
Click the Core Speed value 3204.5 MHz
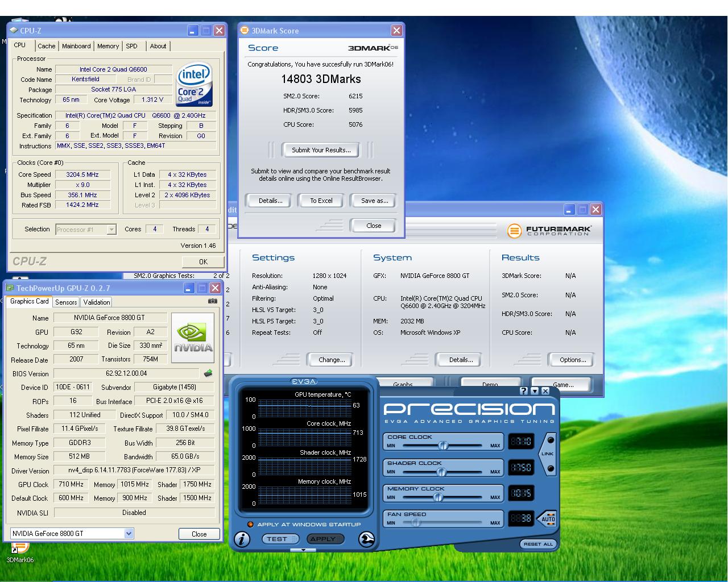click(x=82, y=174)
